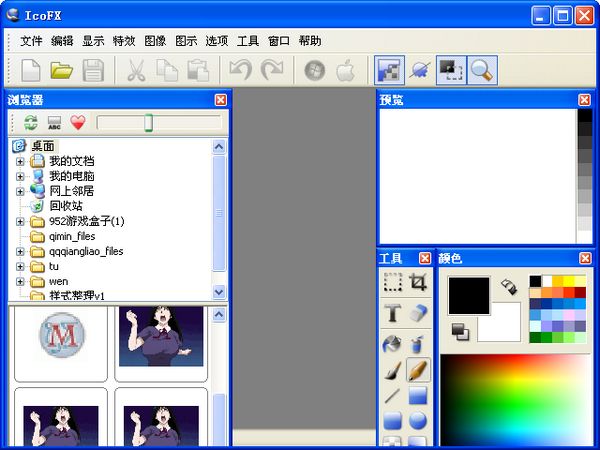Select the Crop tool in the tools panel

click(x=418, y=283)
